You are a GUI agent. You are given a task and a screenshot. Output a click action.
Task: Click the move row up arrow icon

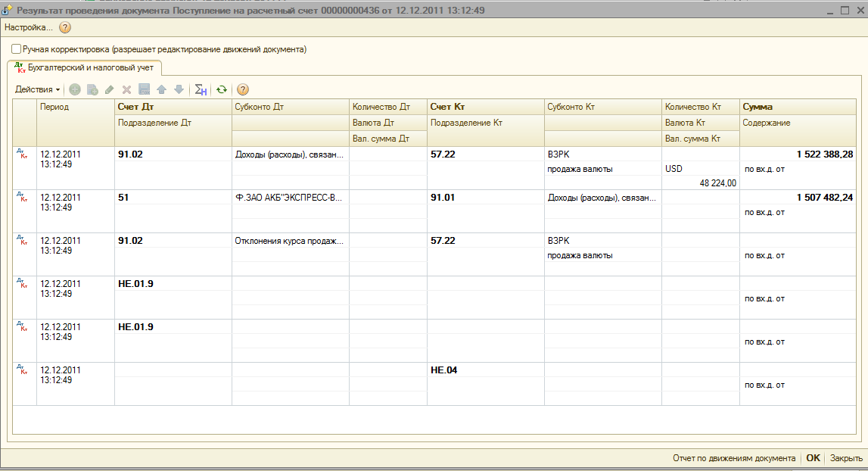[161, 89]
